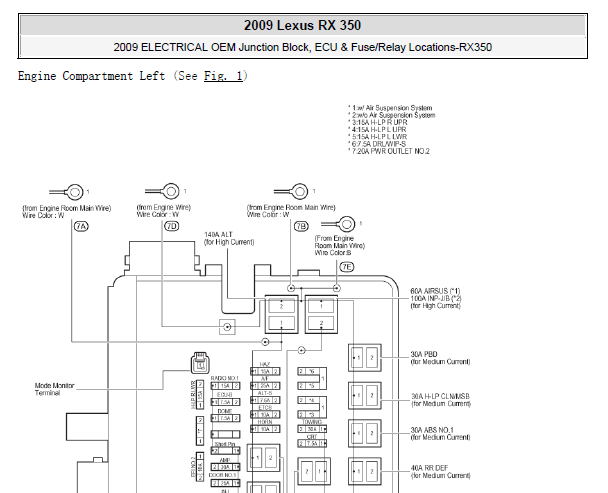Click the 7D connector label
The image size is (608, 493).
(x=171, y=226)
